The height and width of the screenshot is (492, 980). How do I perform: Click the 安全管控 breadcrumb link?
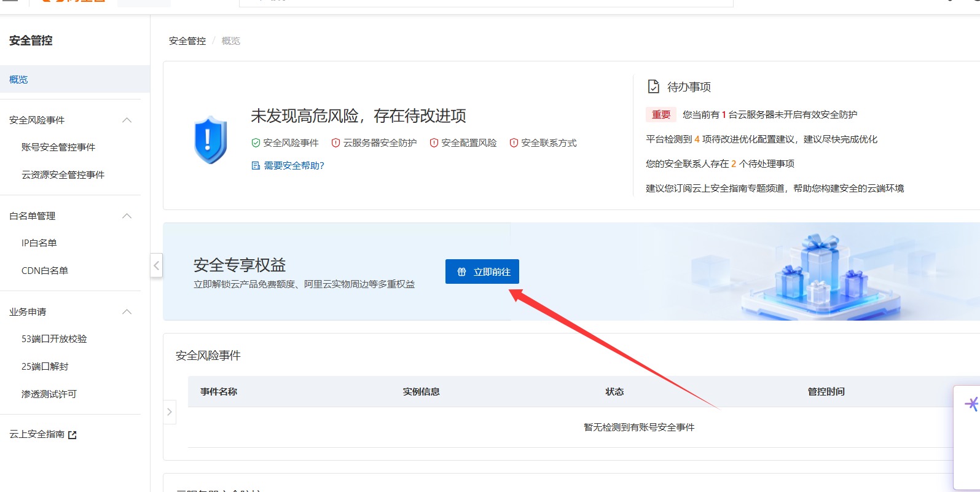(x=187, y=41)
